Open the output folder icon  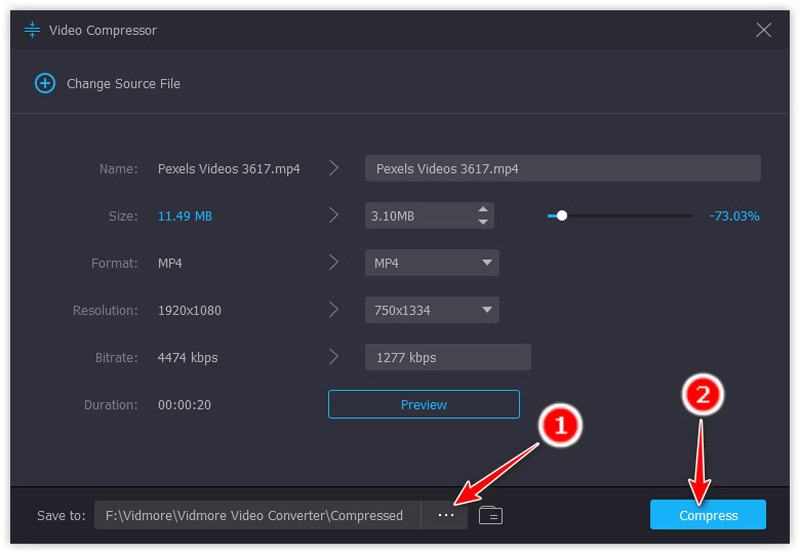pyautogui.click(x=490, y=515)
